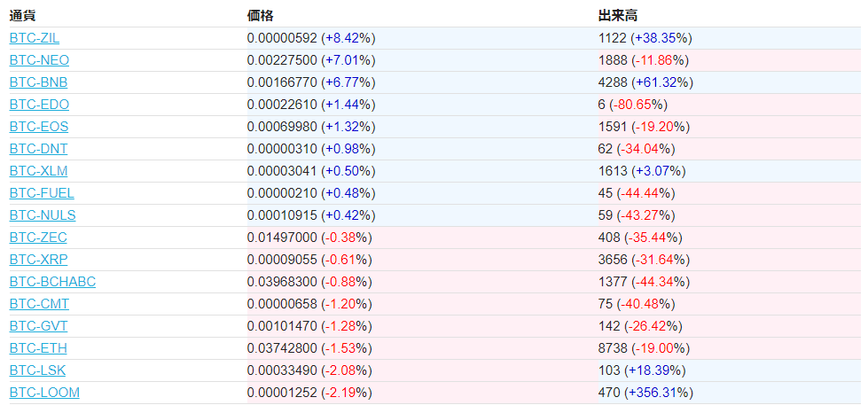This screenshot has width=868, height=413.
Task: Click the BTC-ZEC link
Action: click(38, 238)
